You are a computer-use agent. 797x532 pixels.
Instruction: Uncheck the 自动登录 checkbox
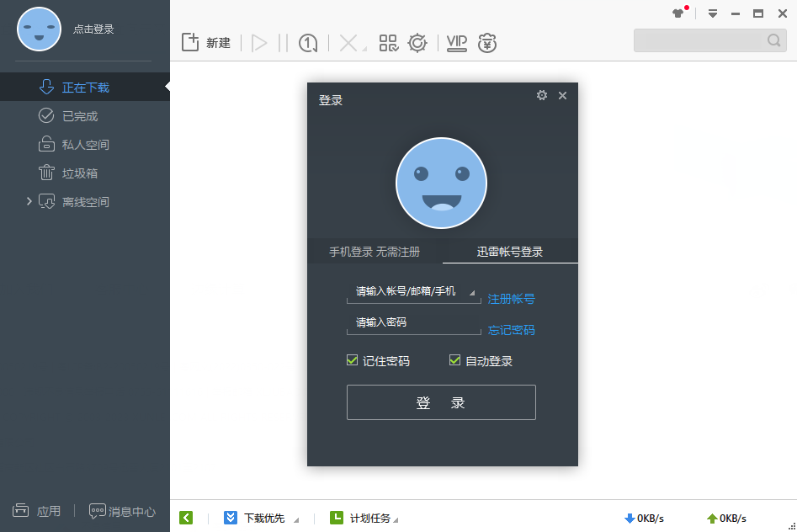click(454, 360)
